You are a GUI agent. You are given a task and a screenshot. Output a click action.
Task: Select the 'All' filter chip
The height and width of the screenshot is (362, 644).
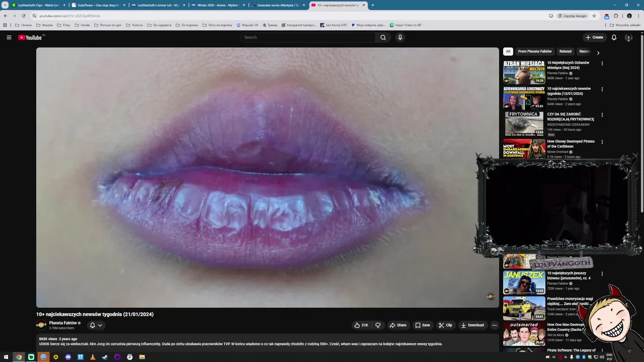coord(508,51)
